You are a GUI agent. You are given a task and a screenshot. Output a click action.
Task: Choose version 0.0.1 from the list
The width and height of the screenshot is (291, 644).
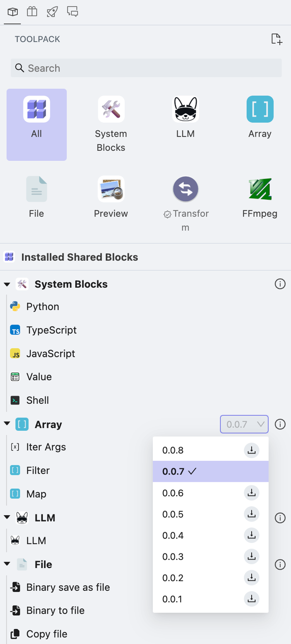[x=172, y=599]
